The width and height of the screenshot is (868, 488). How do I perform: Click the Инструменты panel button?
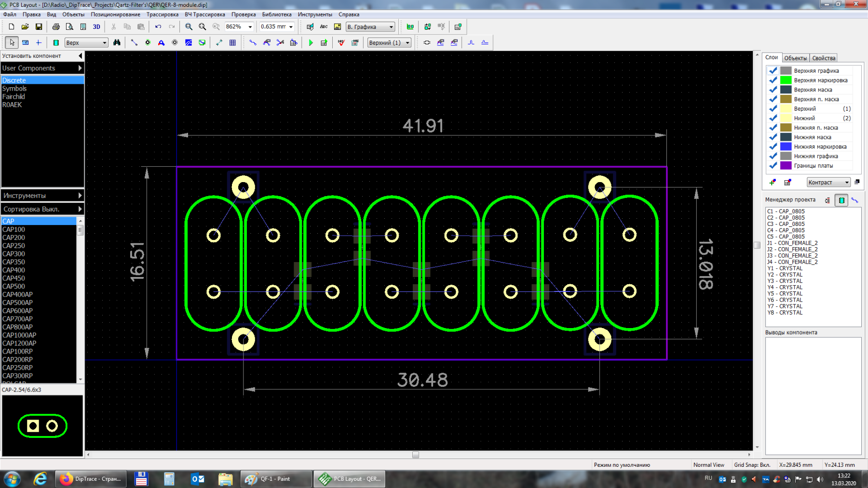[x=42, y=196]
